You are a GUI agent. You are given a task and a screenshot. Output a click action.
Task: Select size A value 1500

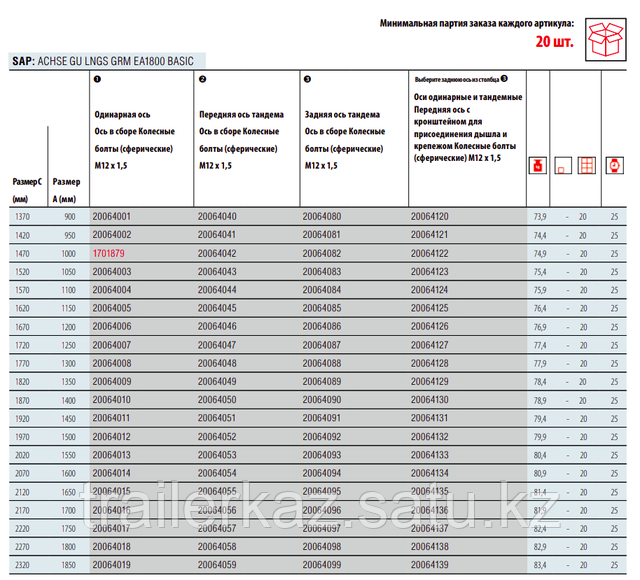[x=69, y=437]
